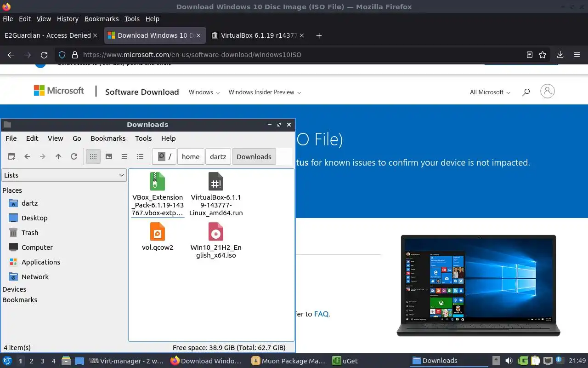Go forward in Downloads file manager
Screen dimensions: 588x368
tap(43, 156)
